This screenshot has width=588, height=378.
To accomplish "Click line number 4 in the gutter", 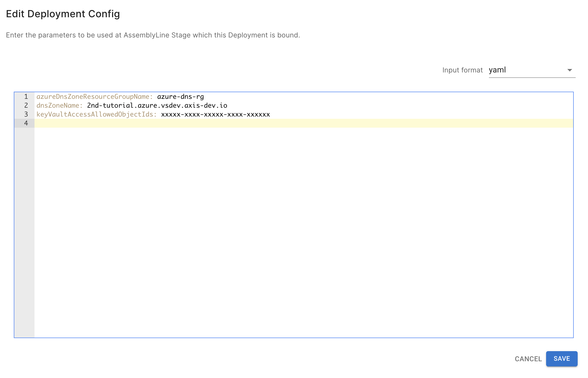I will point(26,123).
